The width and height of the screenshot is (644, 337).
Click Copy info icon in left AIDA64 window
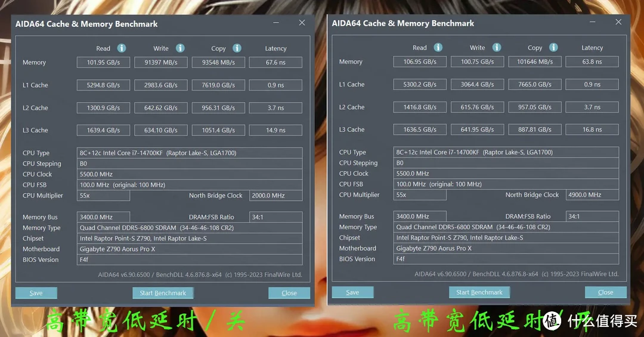click(x=237, y=48)
